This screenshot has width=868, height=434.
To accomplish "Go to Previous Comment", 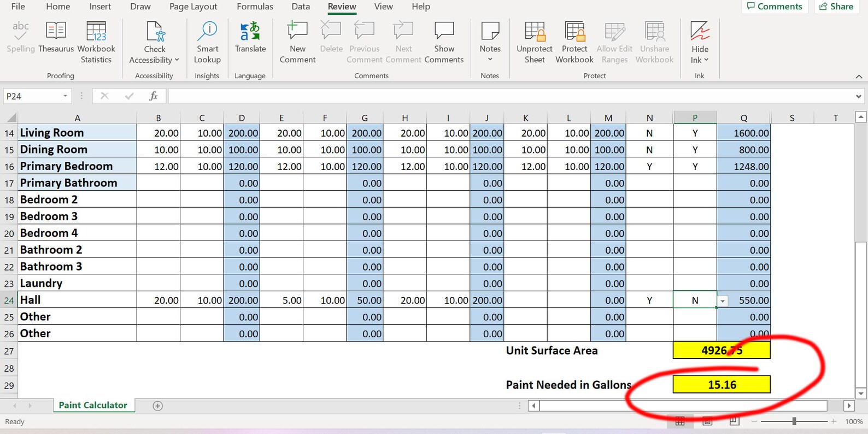I will click(364, 43).
